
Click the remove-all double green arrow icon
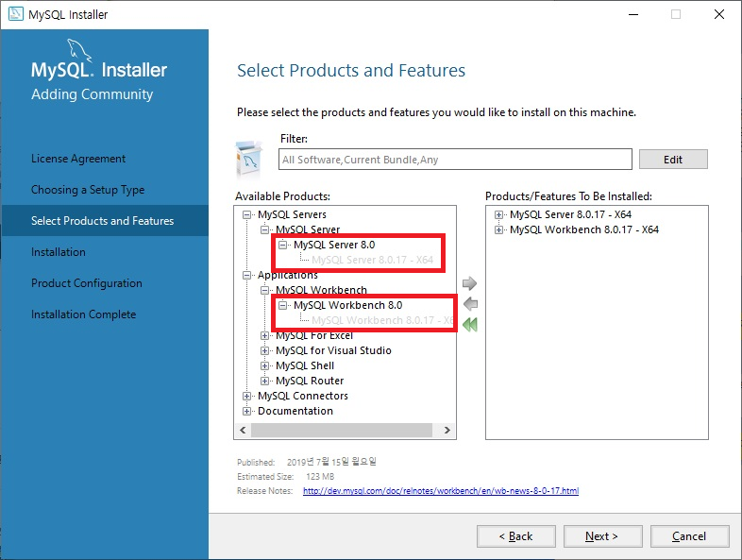[470, 325]
